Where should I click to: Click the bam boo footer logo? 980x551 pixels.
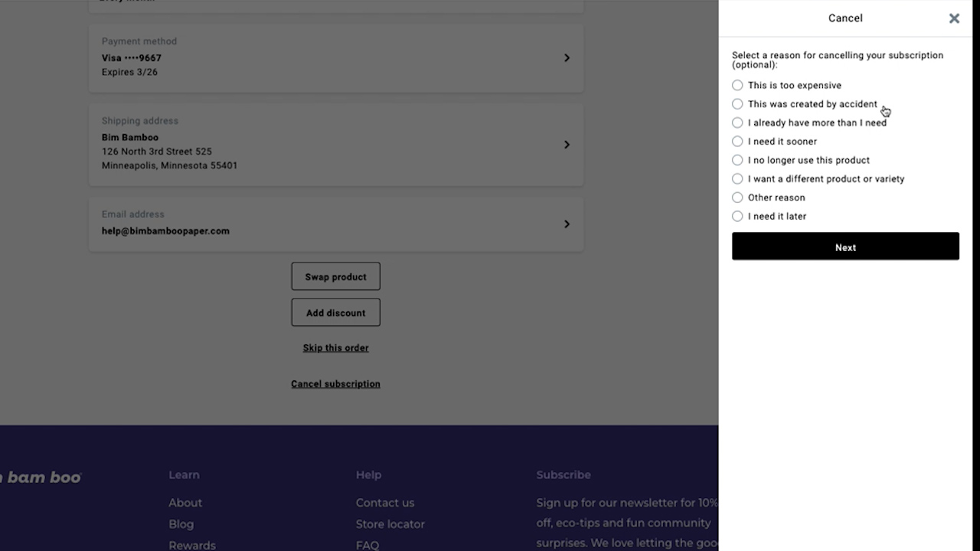tap(41, 478)
